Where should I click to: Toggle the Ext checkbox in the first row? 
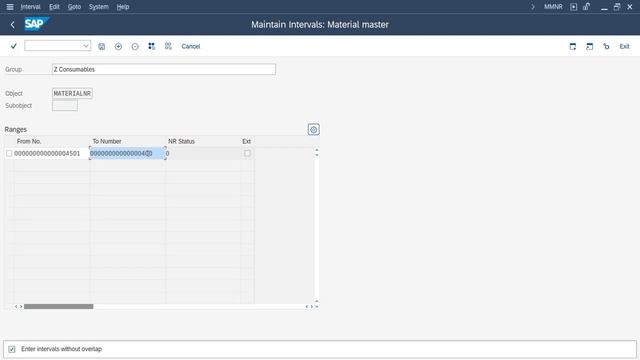[x=247, y=153]
